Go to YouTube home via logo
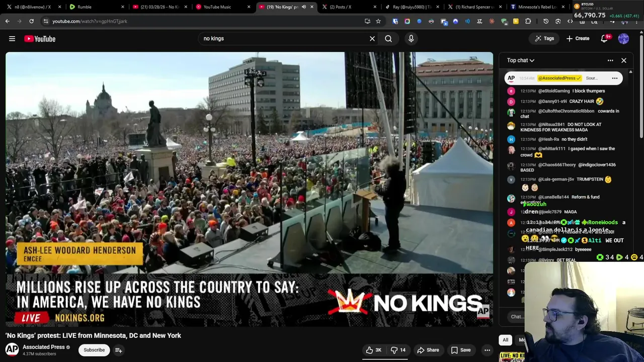 [40, 39]
